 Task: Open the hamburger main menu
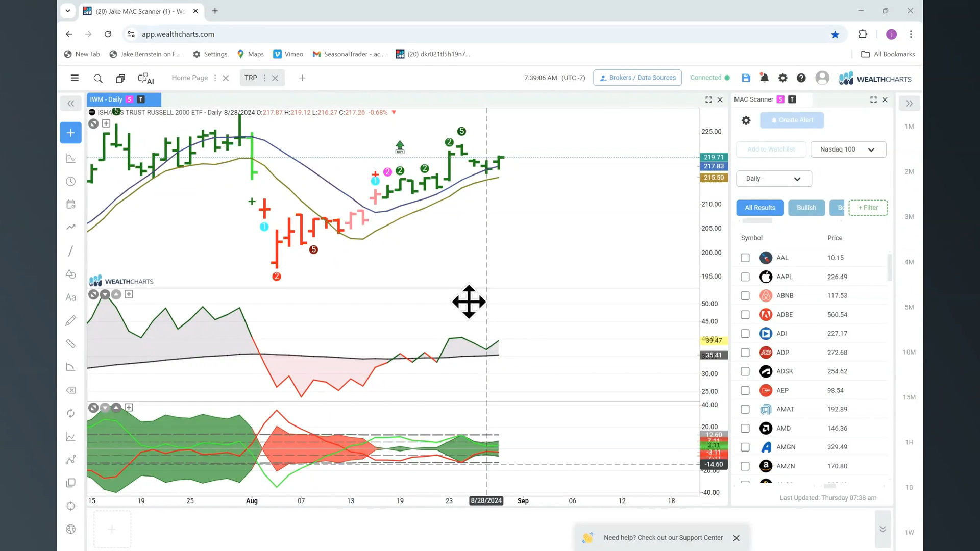click(75, 78)
